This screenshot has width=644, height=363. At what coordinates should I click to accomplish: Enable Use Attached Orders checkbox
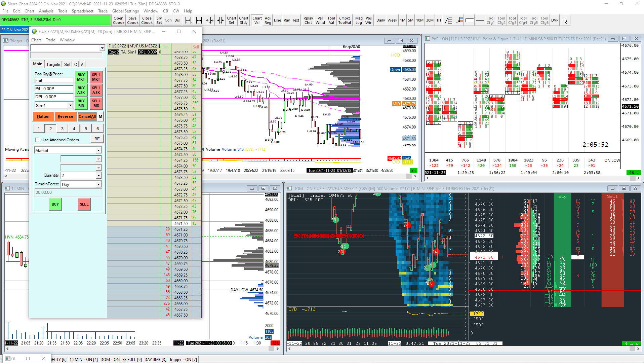point(37,140)
